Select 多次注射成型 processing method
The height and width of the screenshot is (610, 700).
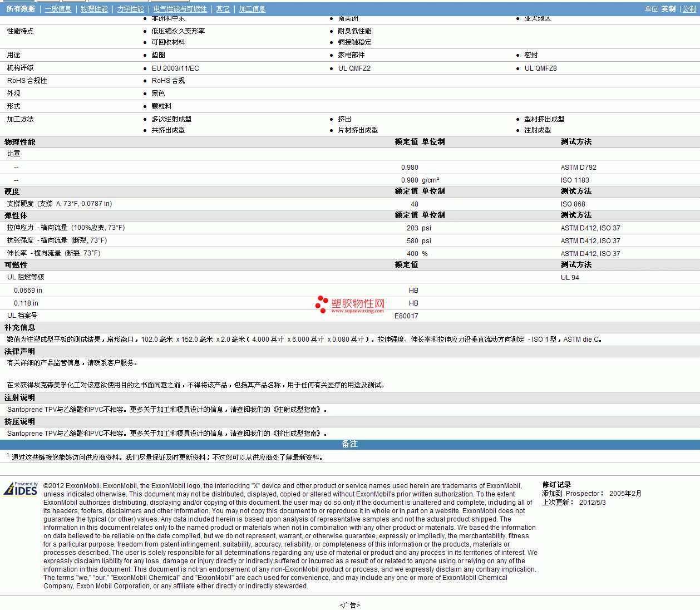(x=172, y=119)
